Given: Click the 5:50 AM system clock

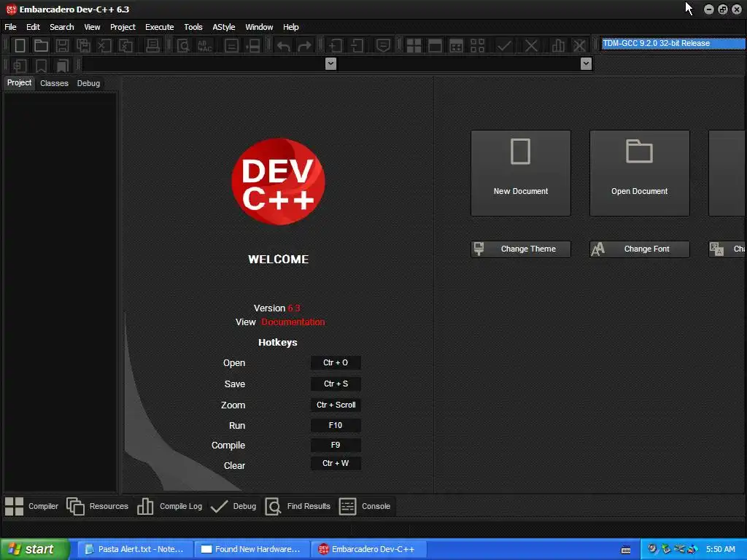Looking at the screenshot, I should pyautogui.click(x=720, y=550).
